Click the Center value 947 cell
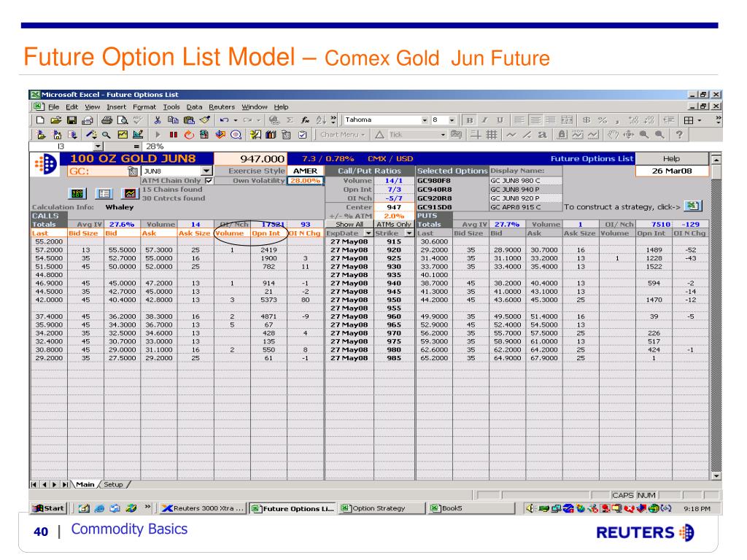The width and height of the screenshot is (747, 560). 394,207
